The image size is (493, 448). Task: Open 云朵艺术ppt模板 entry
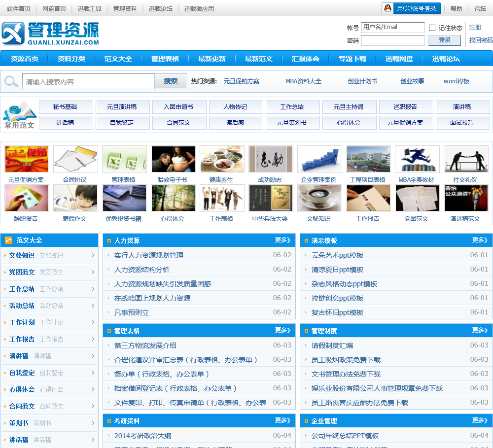click(x=337, y=255)
